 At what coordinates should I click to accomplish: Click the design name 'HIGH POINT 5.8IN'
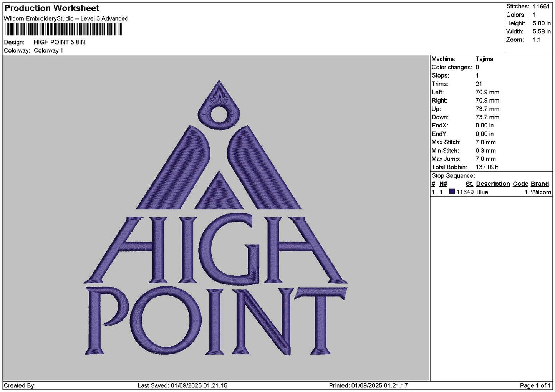coord(60,42)
